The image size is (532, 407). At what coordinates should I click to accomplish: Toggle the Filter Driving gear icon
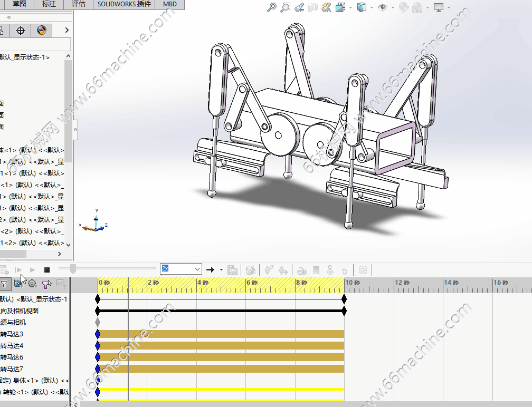click(x=33, y=284)
